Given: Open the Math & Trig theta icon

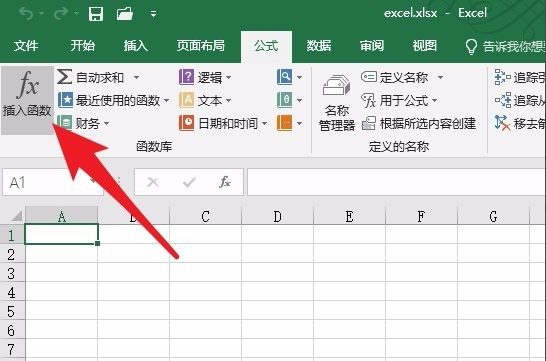Looking at the screenshot, I should coord(284,100).
